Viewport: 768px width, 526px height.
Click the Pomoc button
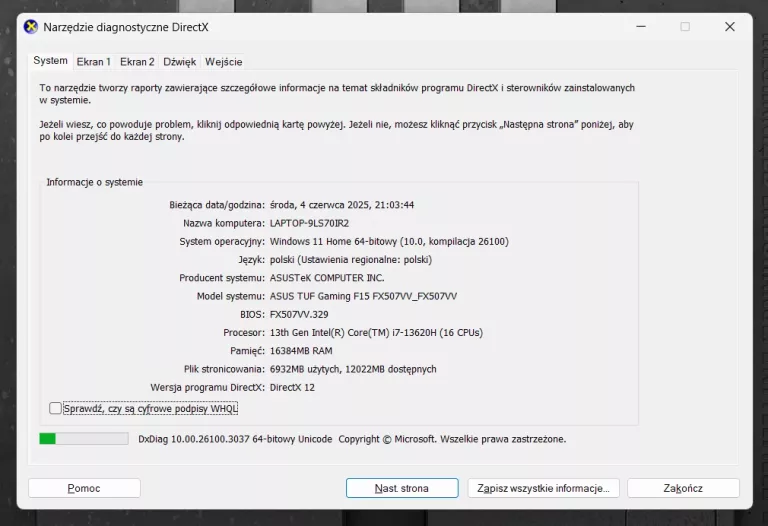(x=84, y=488)
